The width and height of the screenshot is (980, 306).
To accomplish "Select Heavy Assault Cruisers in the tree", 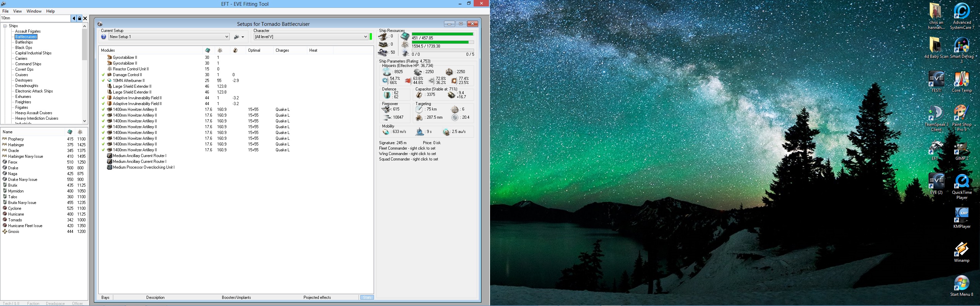I will 34,113.
